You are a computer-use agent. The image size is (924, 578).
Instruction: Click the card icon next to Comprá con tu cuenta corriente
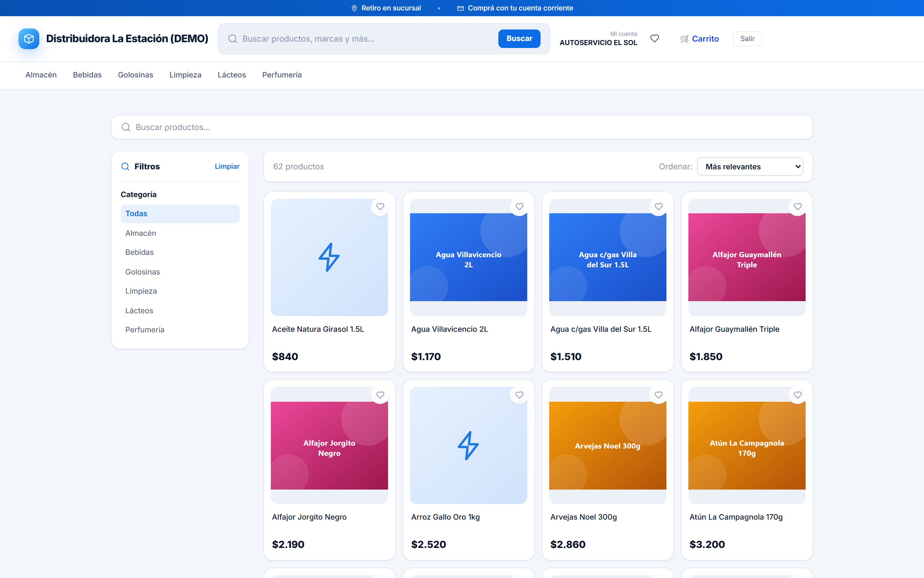coord(461,8)
